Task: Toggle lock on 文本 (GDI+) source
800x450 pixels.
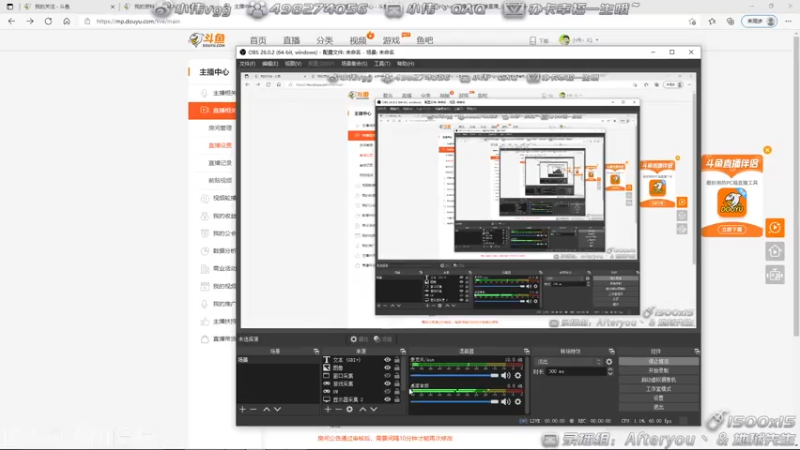Action: 397,360
